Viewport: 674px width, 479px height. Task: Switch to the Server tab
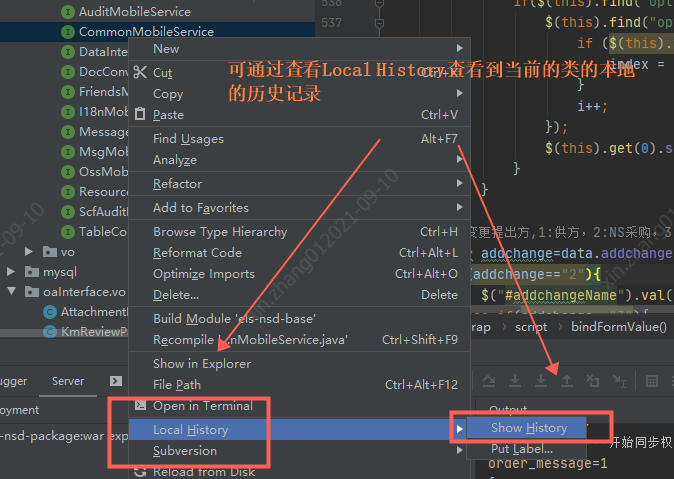68,381
